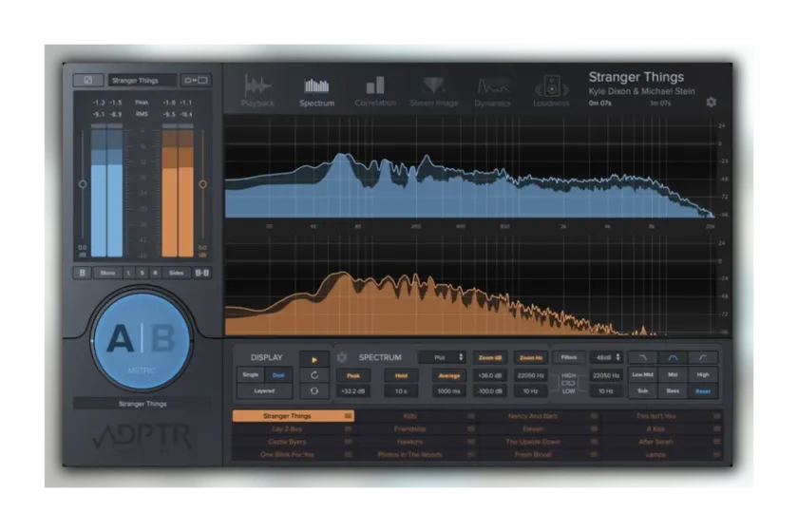Select the Photos In The Woods track

point(416,454)
